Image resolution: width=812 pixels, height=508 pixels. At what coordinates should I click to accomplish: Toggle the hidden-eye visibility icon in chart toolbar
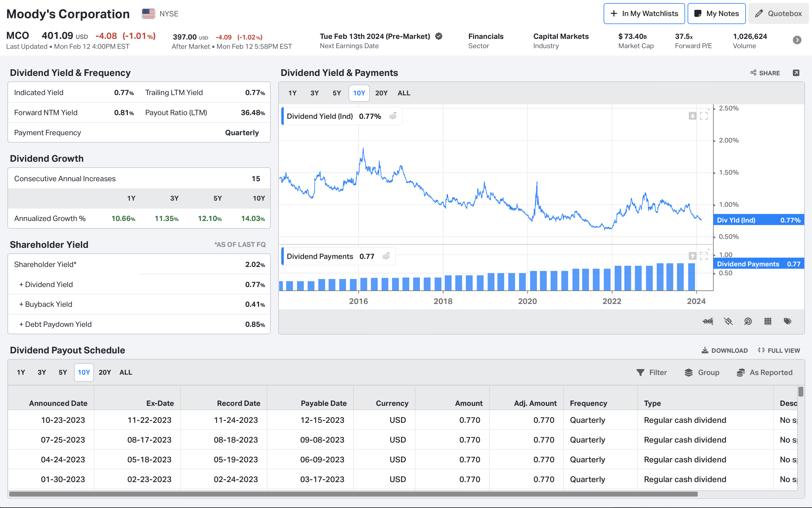[x=728, y=321]
